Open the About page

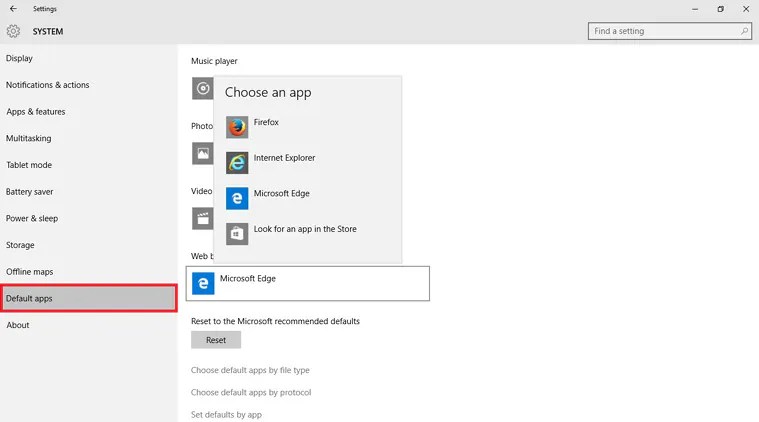(18, 325)
